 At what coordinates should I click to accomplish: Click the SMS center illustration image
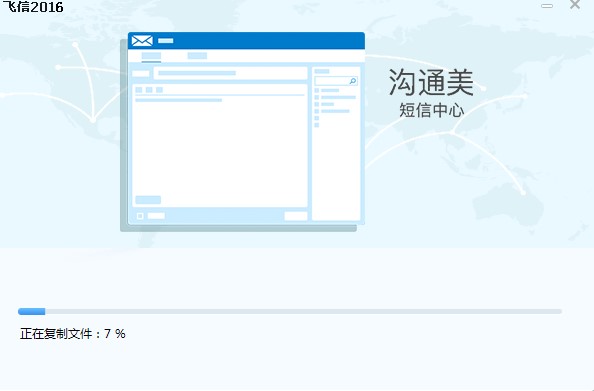(242, 132)
